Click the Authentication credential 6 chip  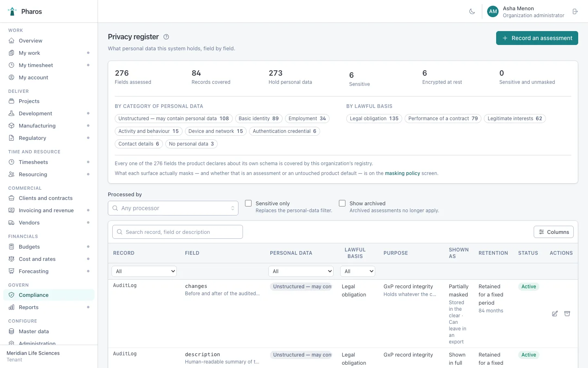click(x=285, y=131)
